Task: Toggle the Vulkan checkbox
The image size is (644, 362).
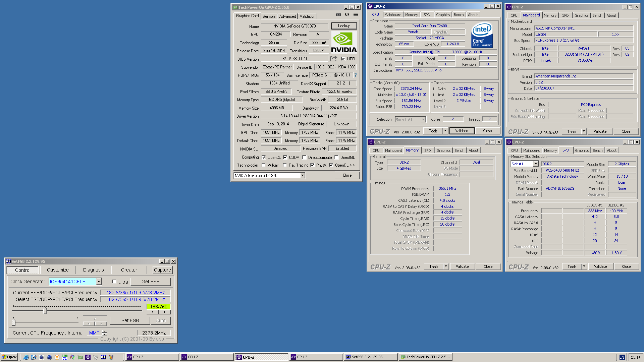Action: [264, 165]
